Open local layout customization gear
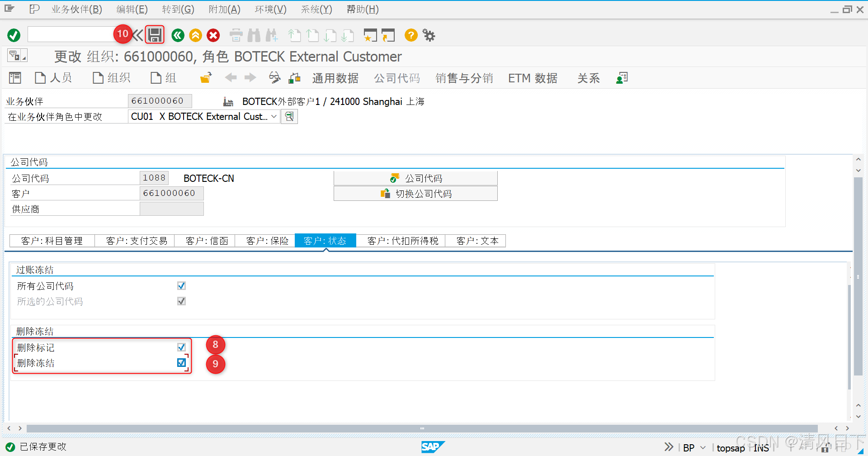Image resolution: width=868 pixels, height=456 pixels. tap(428, 35)
